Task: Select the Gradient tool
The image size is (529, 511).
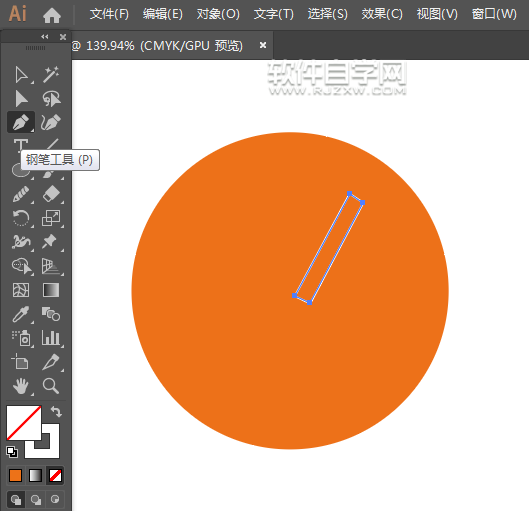Action: coord(51,290)
